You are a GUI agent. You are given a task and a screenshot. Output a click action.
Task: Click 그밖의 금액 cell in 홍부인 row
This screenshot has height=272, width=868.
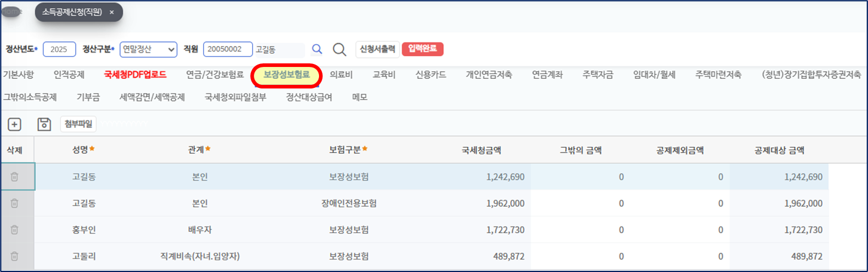pyautogui.click(x=581, y=230)
